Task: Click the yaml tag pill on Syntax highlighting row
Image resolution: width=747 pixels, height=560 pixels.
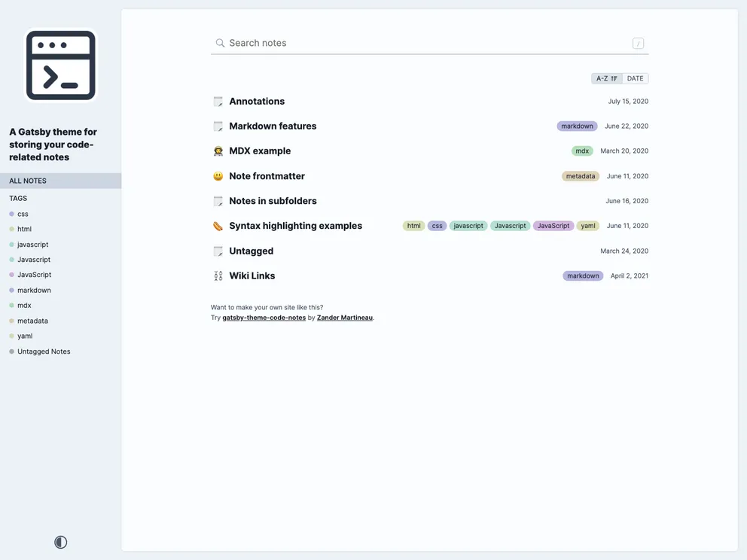Action: 588,225
